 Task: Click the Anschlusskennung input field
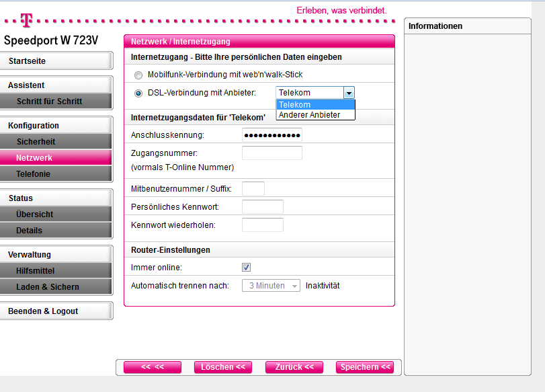272,135
